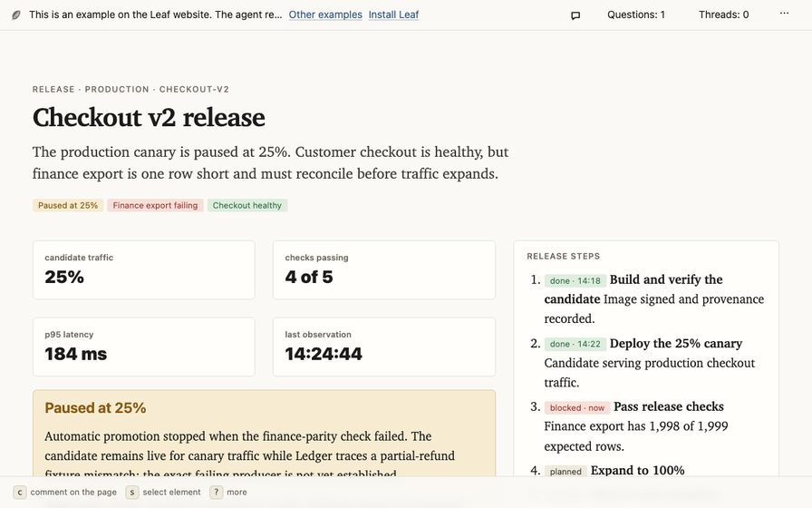Click the 'c' comment on the page key
Image resolution: width=812 pixels, height=508 pixels.
20,492
